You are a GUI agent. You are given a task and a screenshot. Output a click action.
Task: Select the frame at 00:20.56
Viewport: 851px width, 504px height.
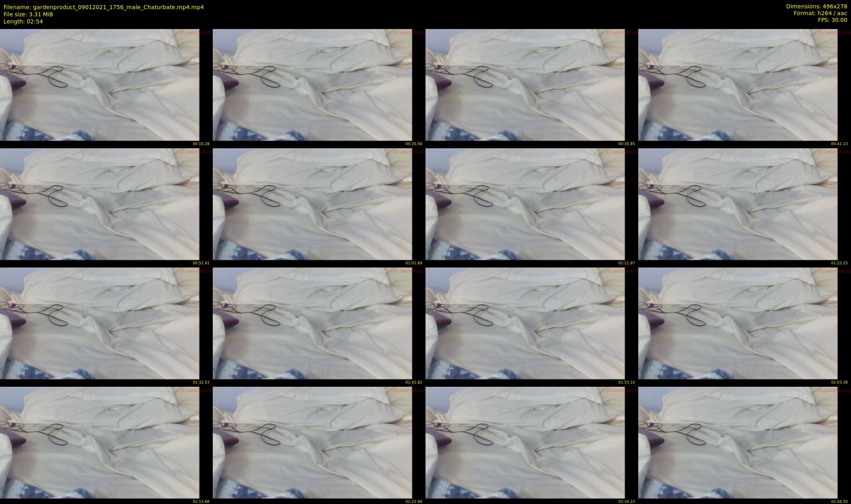pos(312,85)
